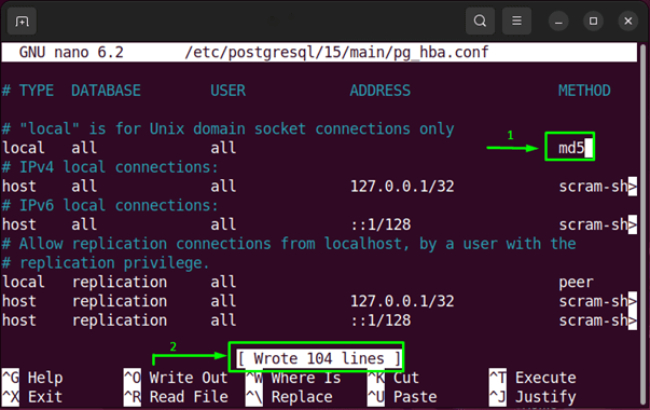Click the ^T Execute shortcut
The width and height of the screenshot is (650, 410).
point(533,378)
